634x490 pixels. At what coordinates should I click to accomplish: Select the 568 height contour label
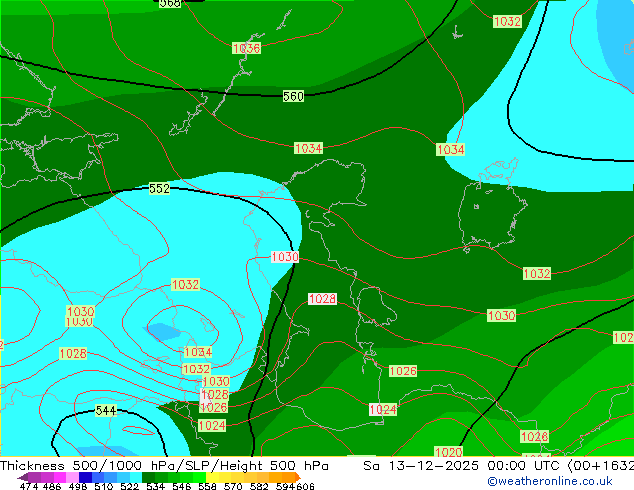170,3
